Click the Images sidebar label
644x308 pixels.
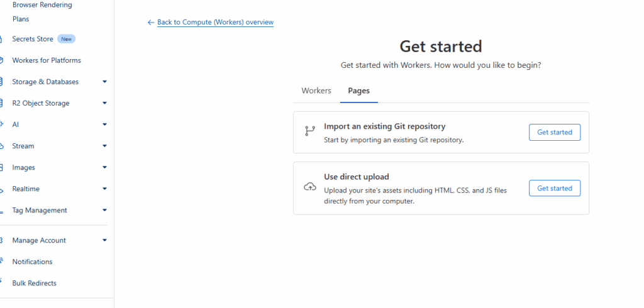tap(23, 167)
